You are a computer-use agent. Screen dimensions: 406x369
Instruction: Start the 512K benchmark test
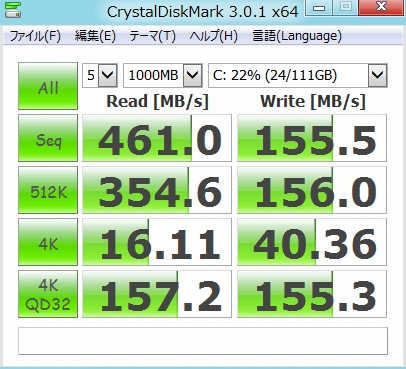pyautogui.click(x=48, y=190)
